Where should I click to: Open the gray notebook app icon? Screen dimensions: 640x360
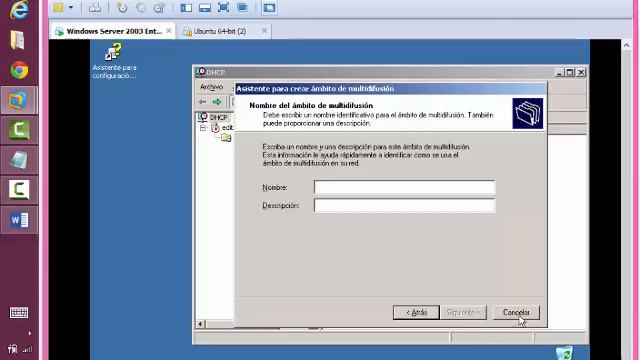pos(19,160)
